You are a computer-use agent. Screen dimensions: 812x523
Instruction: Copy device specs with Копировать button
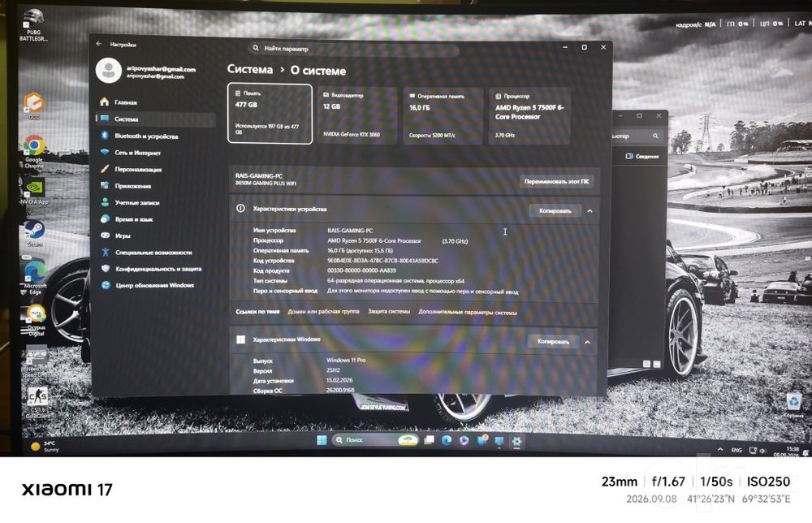pyautogui.click(x=555, y=211)
